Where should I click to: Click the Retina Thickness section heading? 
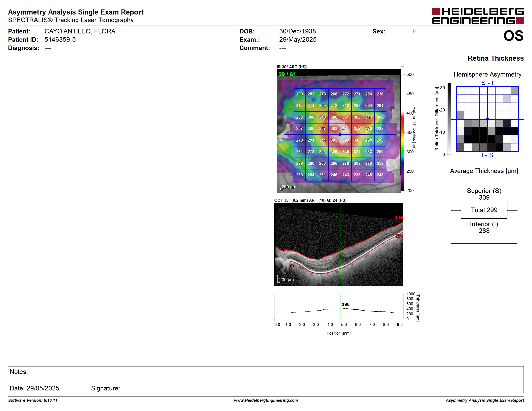(x=496, y=58)
